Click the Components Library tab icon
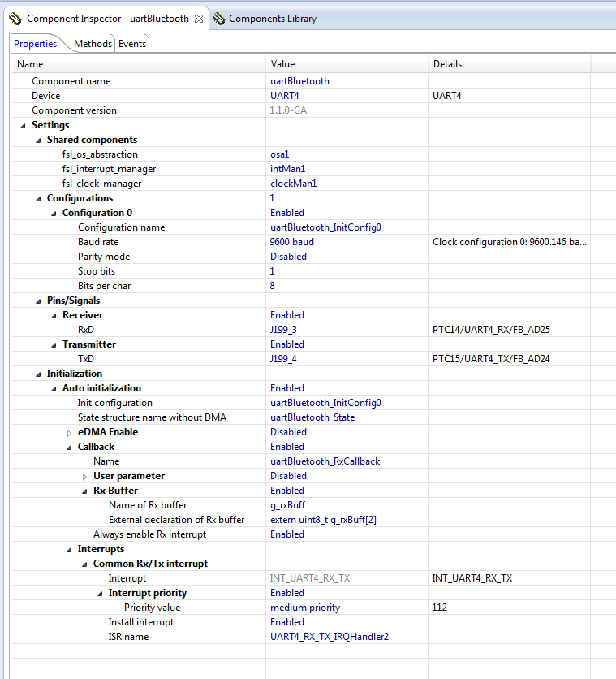This screenshot has width=616, height=679. [218, 19]
